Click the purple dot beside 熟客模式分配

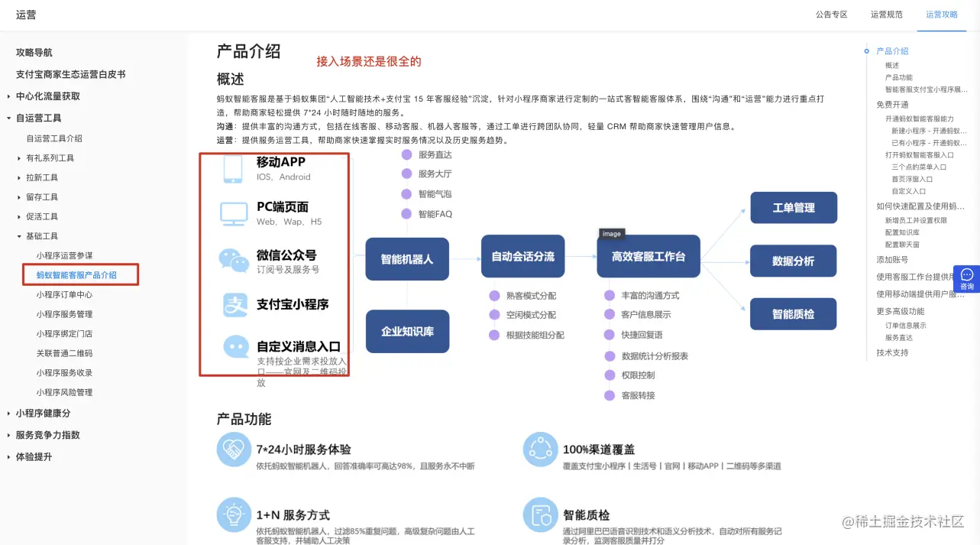pos(494,295)
